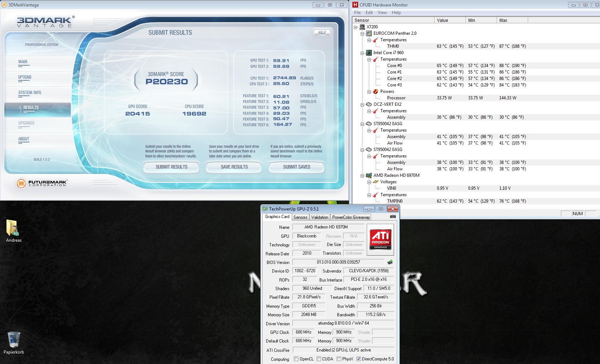
Task: Click the Voltages icon under AMD Radeon
Action: [375, 182]
